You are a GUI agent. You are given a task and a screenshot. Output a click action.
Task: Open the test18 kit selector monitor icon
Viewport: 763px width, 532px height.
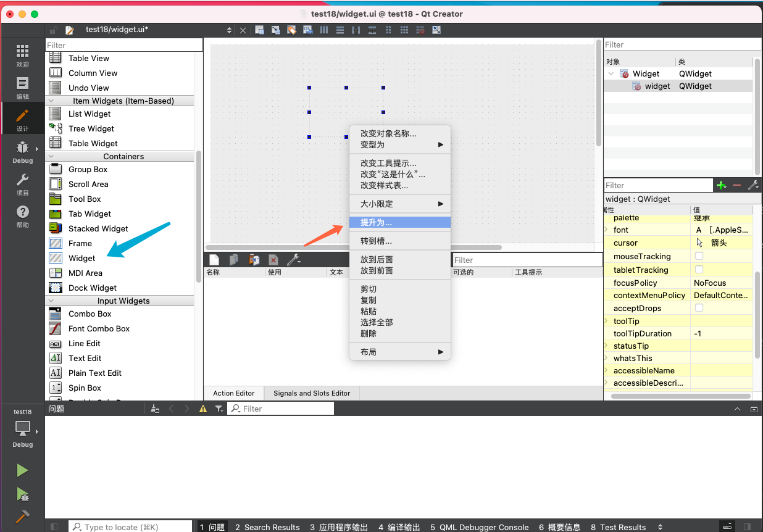22,428
